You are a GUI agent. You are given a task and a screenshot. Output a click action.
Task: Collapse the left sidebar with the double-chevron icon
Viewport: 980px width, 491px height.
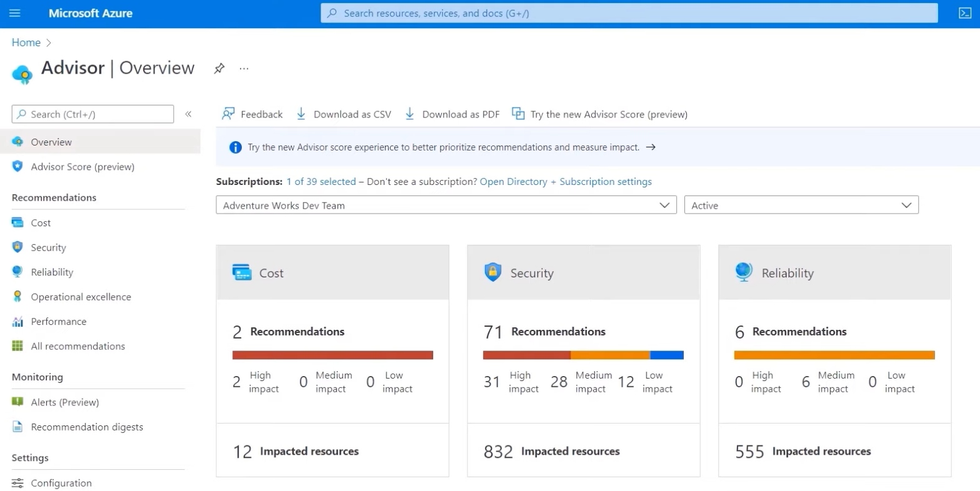click(188, 114)
